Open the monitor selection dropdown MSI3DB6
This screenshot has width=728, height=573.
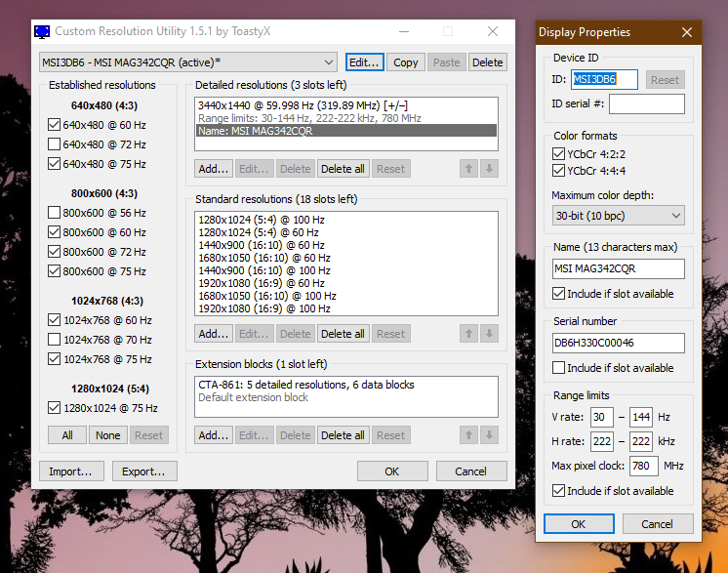pyautogui.click(x=188, y=62)
